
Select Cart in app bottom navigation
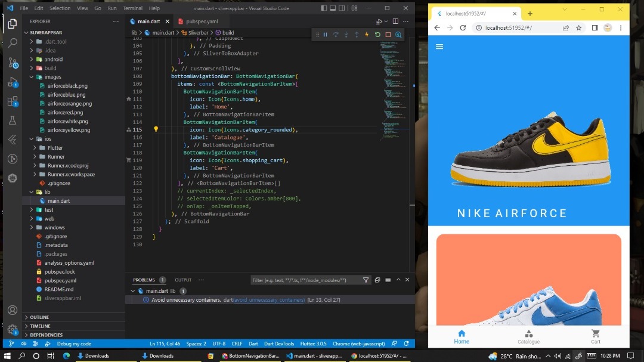tap(596, 336)
